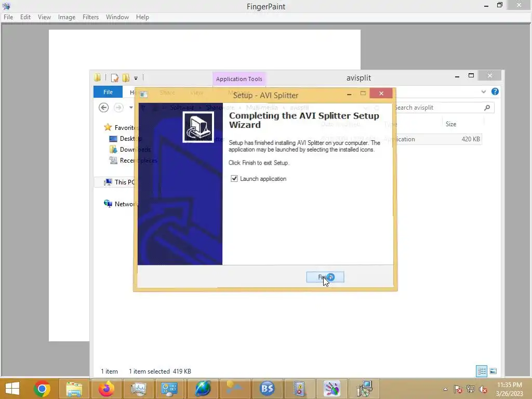Launch Google Chrome from the taskbar

[42, 389]
